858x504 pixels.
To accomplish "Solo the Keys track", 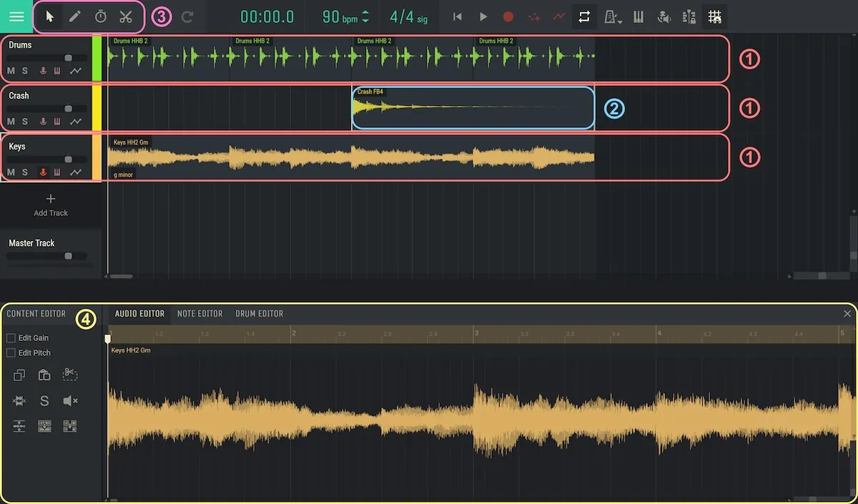I will [x=25, y=172].
